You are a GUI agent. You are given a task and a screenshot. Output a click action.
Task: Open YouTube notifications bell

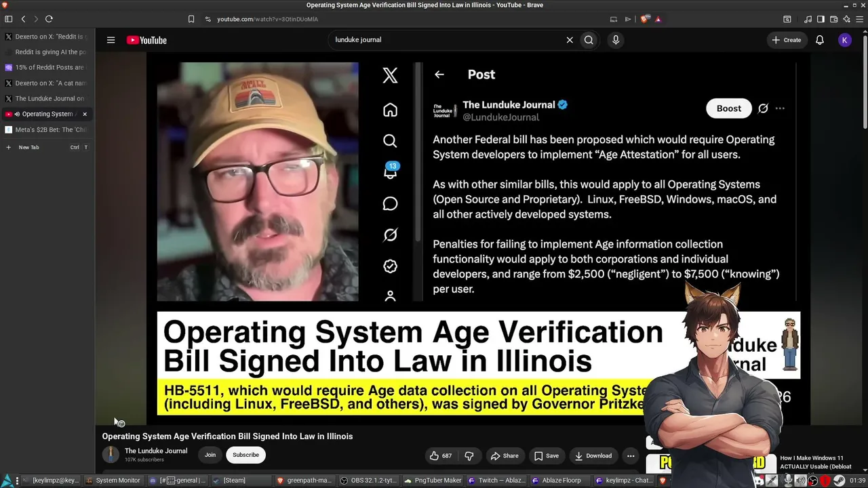coord(820,40)
